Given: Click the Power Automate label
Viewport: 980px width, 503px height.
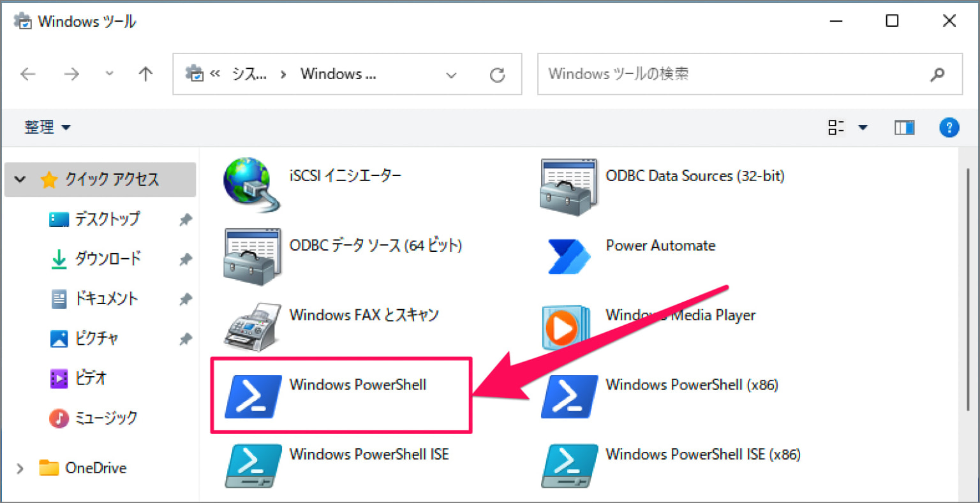Looking at the screenshot, I should (660, 245).
